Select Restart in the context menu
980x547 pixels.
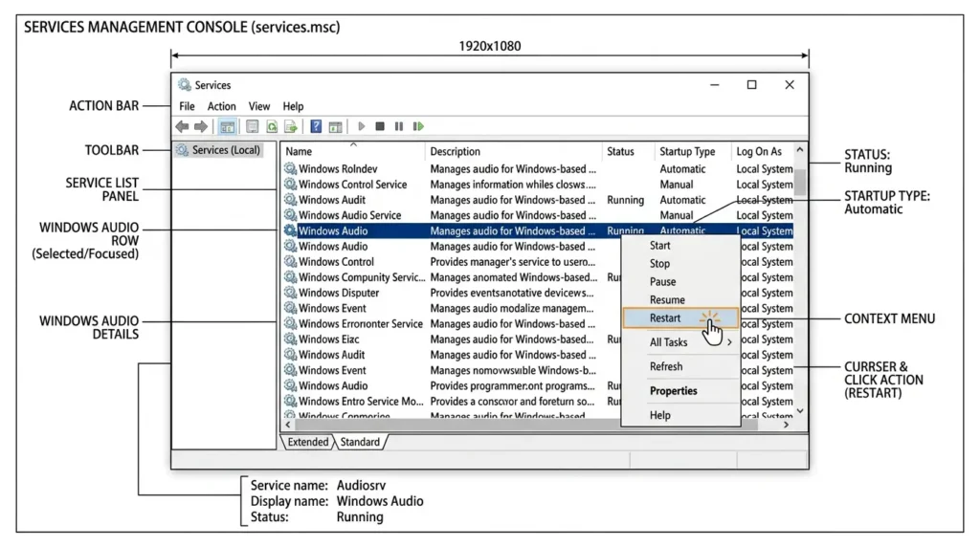(x=680, y=317)
